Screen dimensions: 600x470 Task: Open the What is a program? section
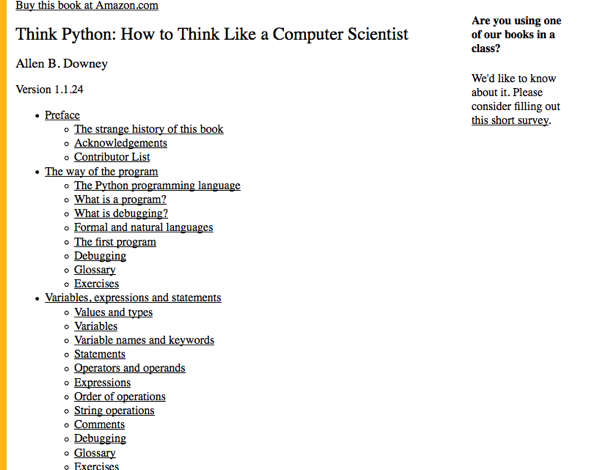point(120,199)
